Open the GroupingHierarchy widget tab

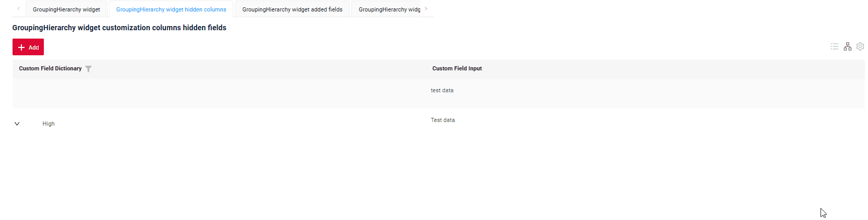pos(66,9)
